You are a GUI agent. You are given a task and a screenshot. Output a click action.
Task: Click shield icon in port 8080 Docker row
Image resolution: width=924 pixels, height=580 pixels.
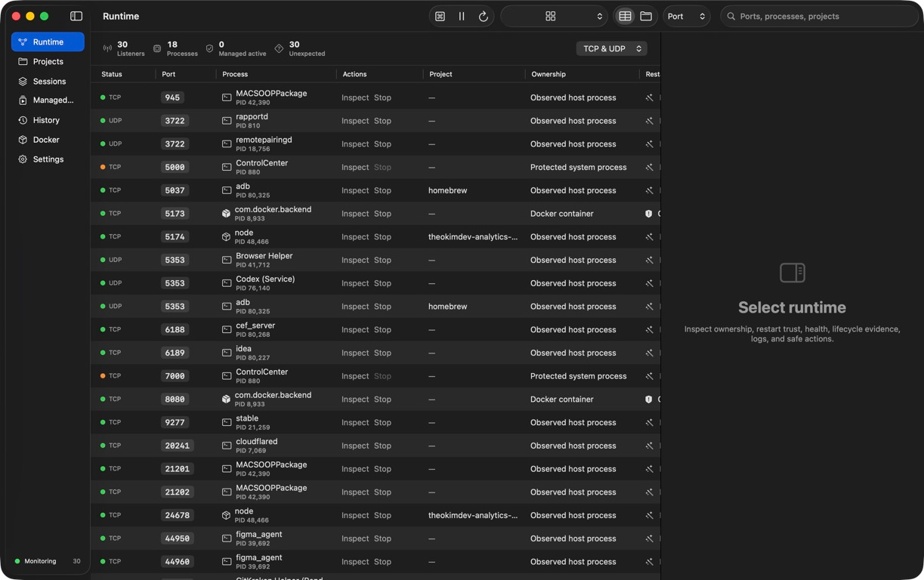(648, 400)
